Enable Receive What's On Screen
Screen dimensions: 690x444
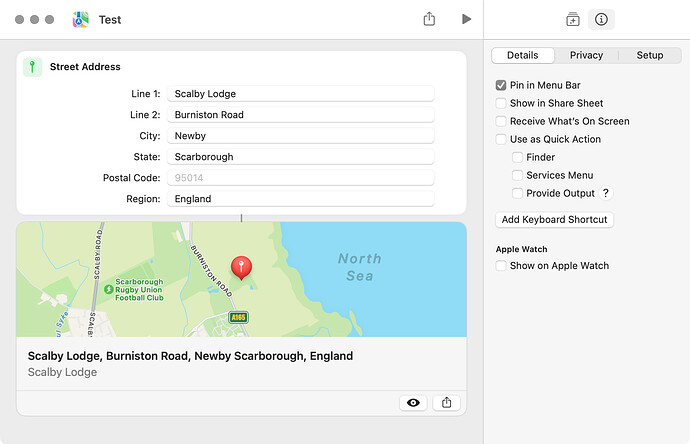tap(501, 121)
